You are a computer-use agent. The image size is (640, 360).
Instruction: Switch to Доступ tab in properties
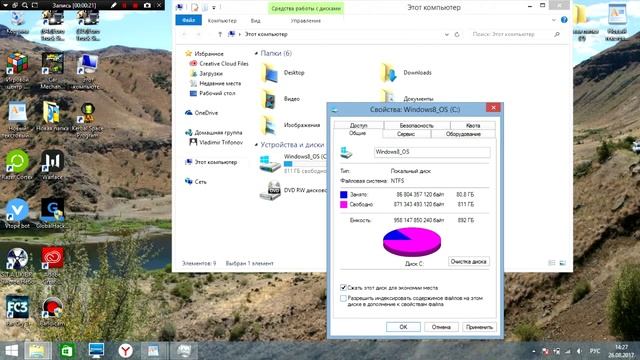point(358,125)
